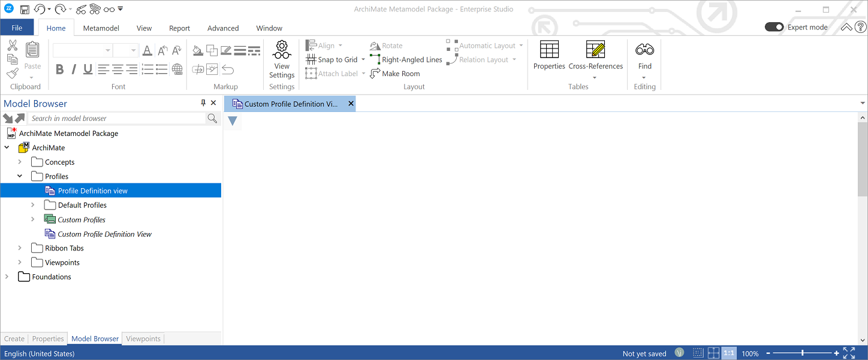Toggle Snap to Grid

tap(331, 60)
